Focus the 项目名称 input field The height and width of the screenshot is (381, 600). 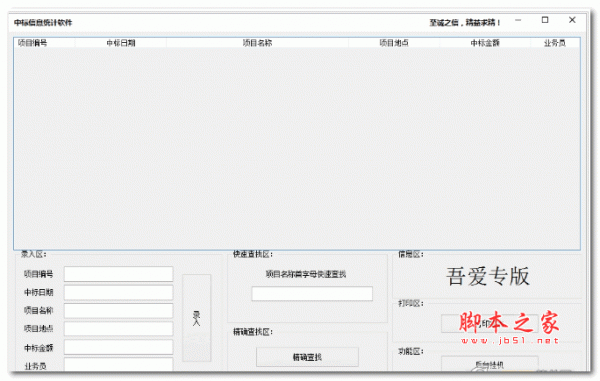point(118,311)
